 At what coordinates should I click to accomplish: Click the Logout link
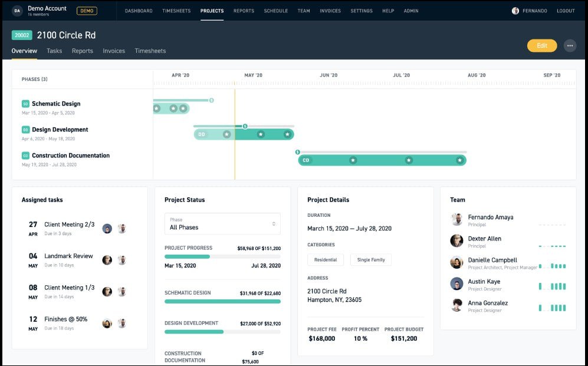566,11
